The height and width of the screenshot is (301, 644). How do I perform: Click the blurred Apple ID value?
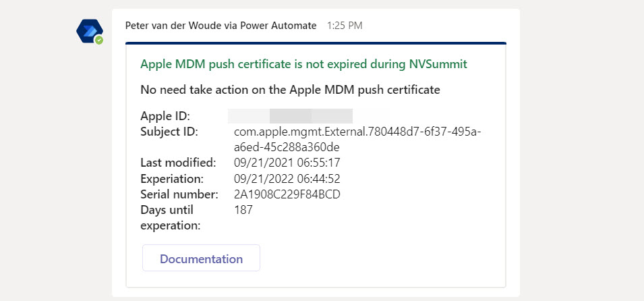click(291, 116)
